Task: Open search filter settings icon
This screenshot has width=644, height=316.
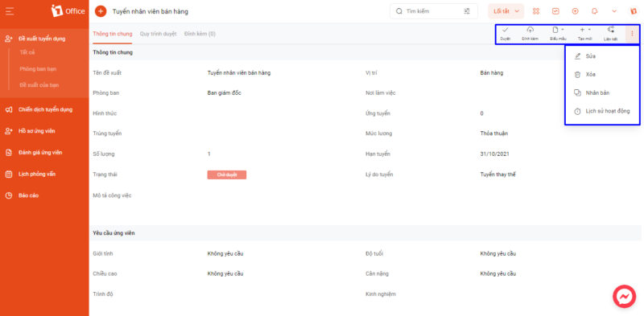Action: [x=467, y=11]
